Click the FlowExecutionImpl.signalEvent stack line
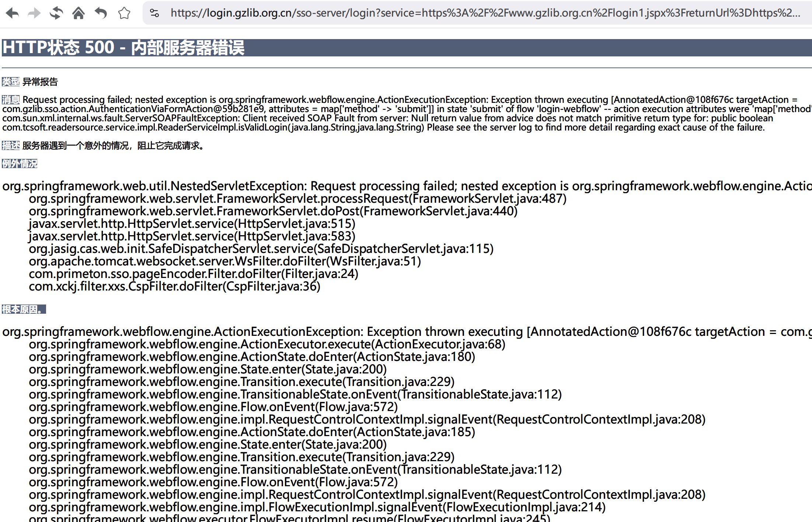 pyautogui.click(x=317, y=507)
